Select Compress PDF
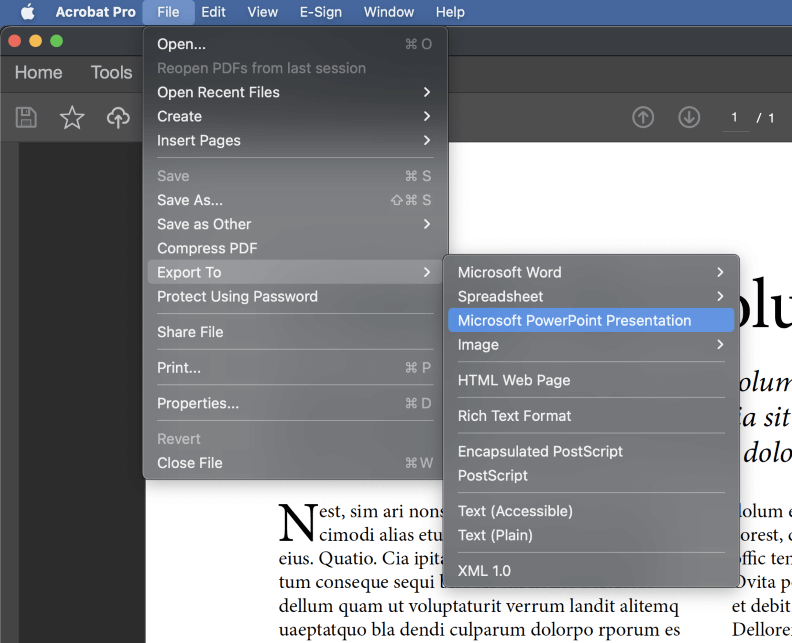 click(295, 249)
